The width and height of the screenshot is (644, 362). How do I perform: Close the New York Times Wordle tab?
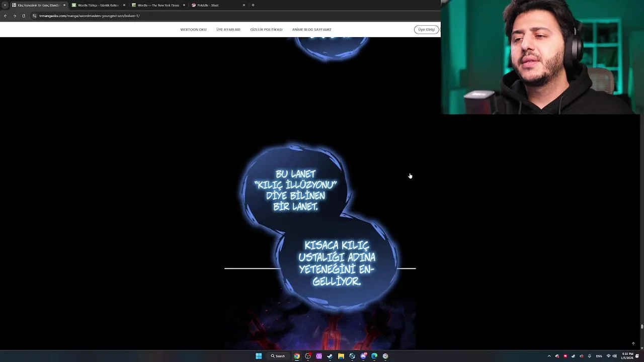pyautogui.click(x=184, y=5)
